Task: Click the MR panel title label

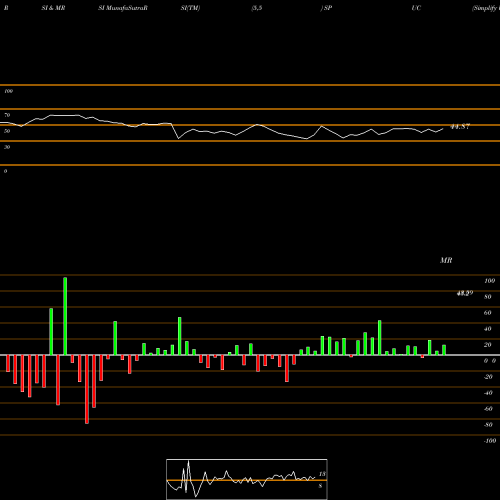Action: coord(446,260)
